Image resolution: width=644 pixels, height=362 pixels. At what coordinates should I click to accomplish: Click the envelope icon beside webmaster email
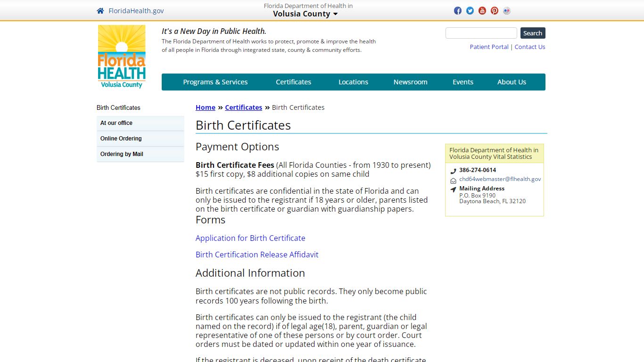tap(453, 181)
